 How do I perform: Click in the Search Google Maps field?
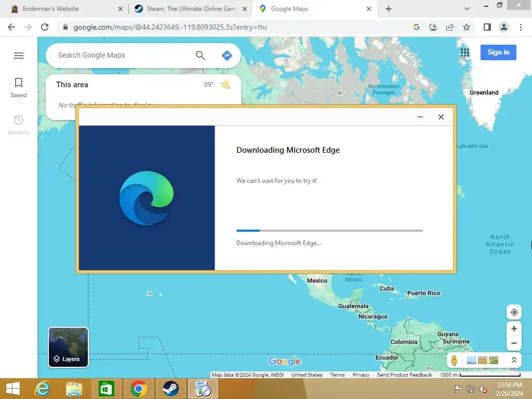(124, 55)
